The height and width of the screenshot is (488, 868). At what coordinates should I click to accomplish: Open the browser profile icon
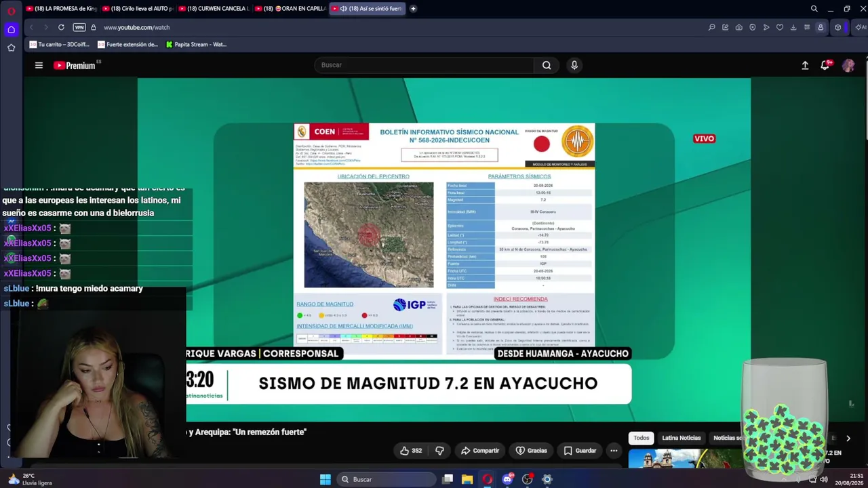(821, 27)
